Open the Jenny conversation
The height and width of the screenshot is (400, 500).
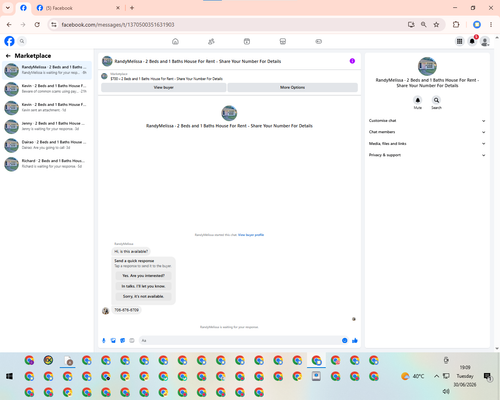[x=47, y=126]
